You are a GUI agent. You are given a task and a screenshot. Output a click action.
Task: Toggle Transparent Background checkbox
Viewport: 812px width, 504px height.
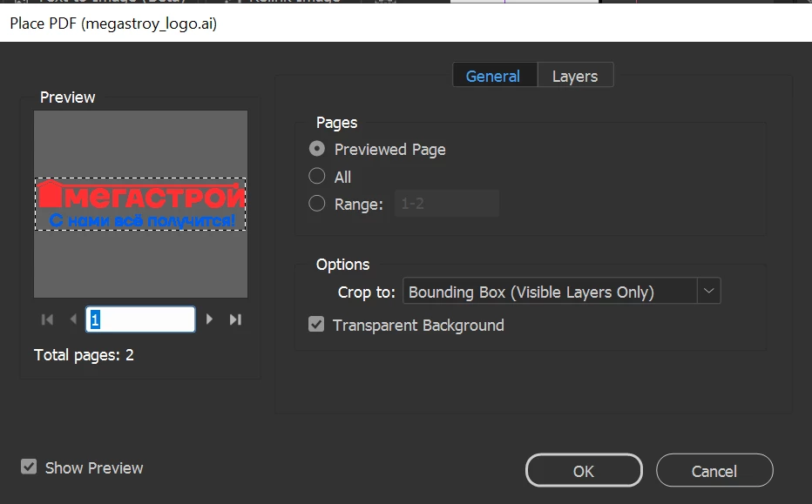pyautogui.click(x=316, y=325)
